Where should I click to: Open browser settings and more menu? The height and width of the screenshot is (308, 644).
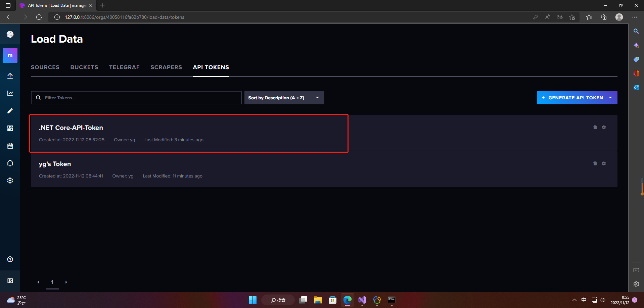pyautogui.click(x=634, y=17)
